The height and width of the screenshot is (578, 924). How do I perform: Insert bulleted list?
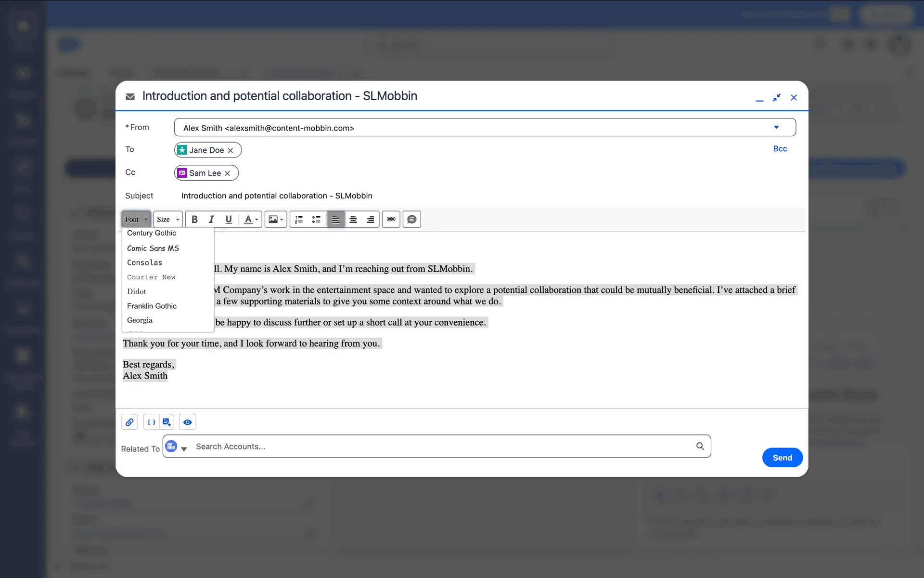316,220
